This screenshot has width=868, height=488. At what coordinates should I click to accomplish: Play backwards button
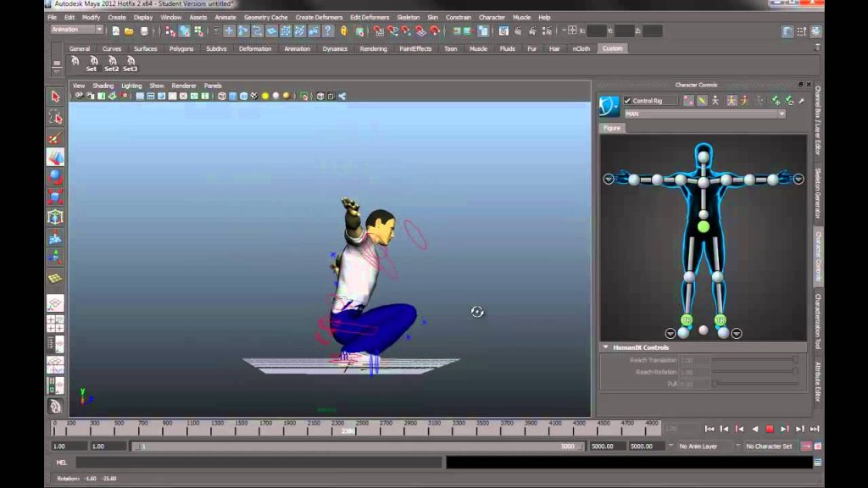pos(754,429)
